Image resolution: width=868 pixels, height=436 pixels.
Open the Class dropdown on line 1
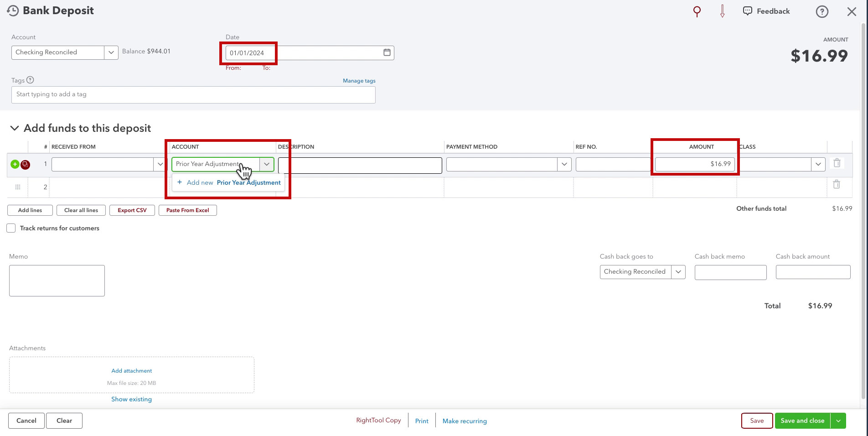818,164
